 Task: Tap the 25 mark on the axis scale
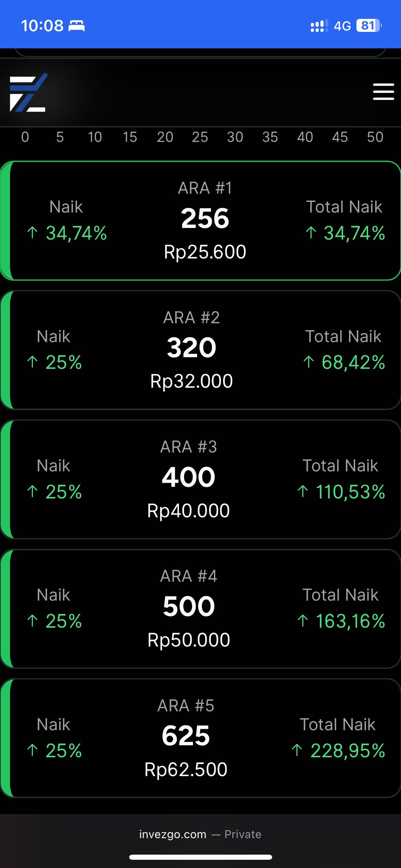200,137
